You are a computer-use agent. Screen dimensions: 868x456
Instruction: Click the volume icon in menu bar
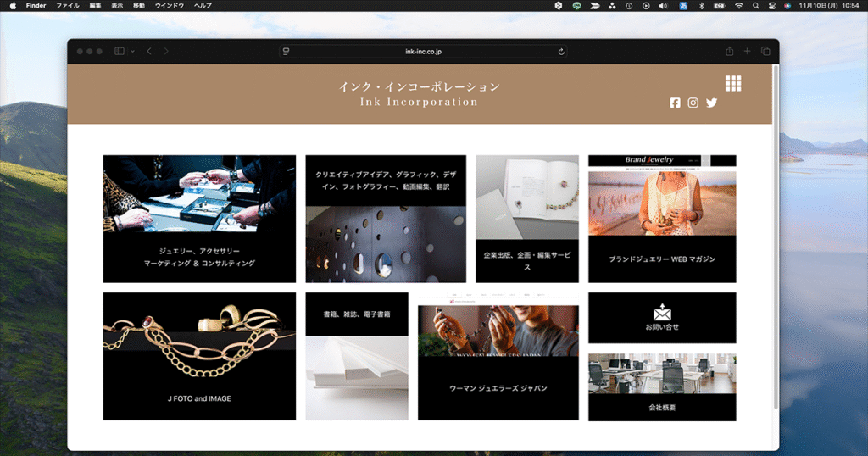pos(663,6)
